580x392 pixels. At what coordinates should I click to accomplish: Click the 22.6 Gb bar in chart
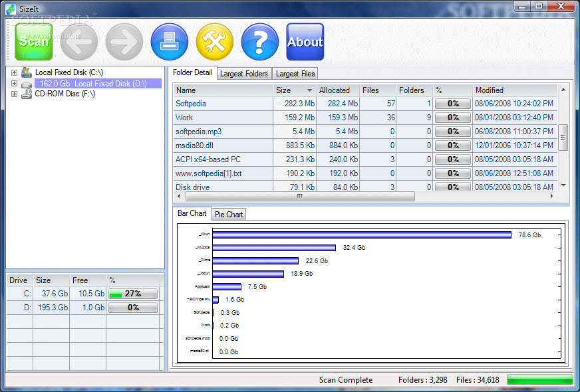255,261
